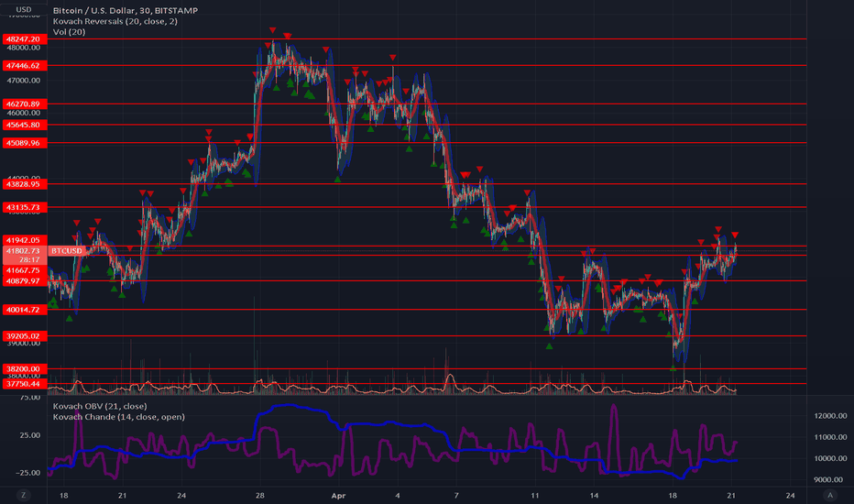This screenshot has height=504, width=854.
Task: Click the 43135.73 price level label
Action: 25,207
